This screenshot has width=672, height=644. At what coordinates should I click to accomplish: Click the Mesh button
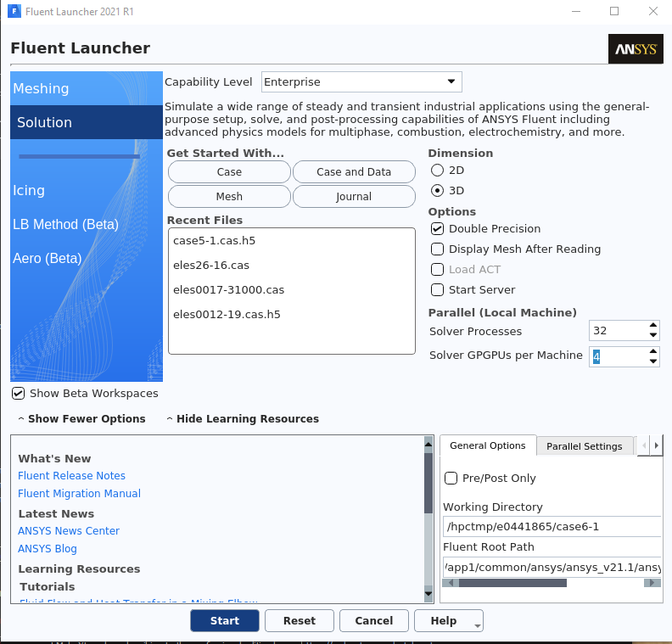pos(229,196)
